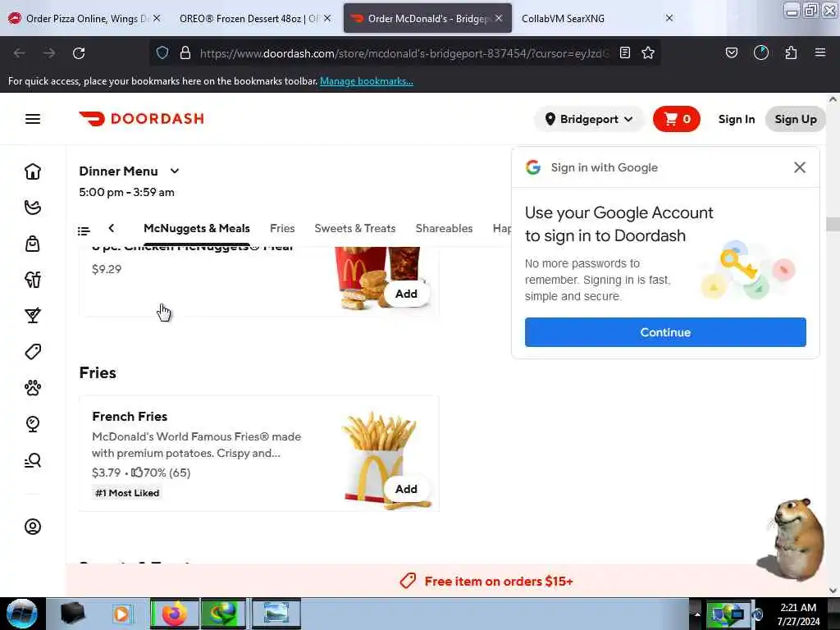The height and width of the screenshot is (630, 840).
Task: Select McNuggets & Meals tab
Action: pos(197,228)
